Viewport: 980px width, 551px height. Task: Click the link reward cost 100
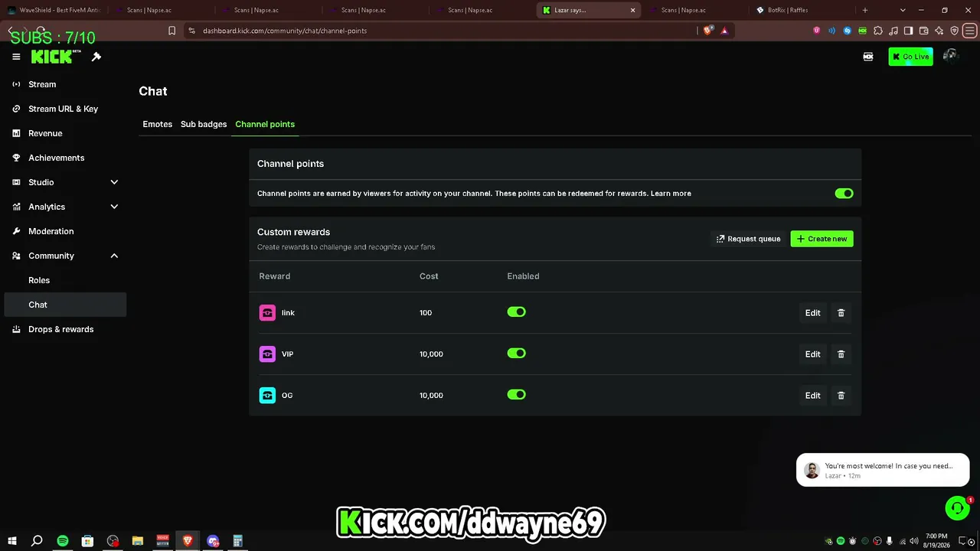pos(426,313)
